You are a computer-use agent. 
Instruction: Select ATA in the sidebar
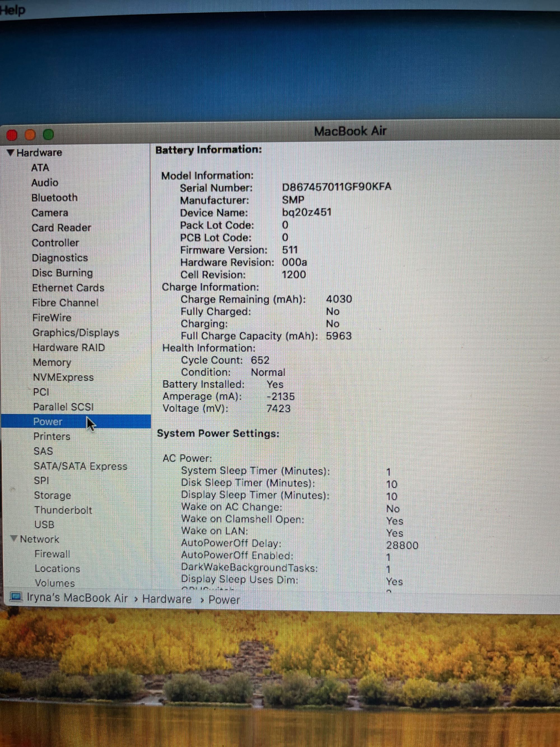(40, 168)
